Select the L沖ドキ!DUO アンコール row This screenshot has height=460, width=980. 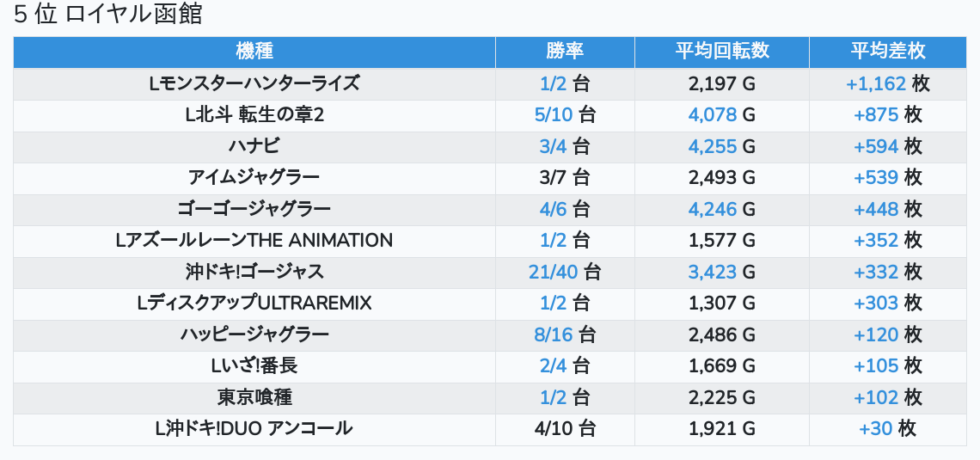click(254, 429)
